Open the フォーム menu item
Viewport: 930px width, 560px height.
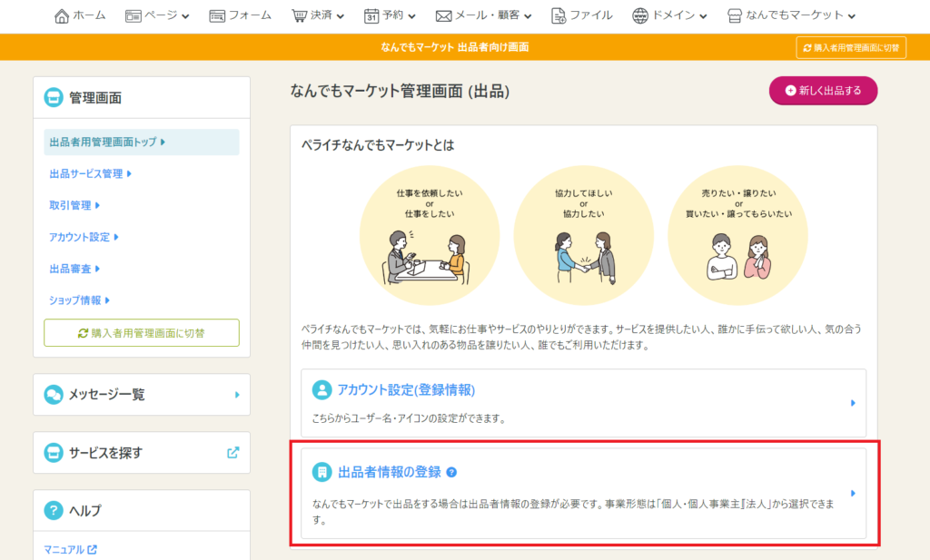coord(241,15)
